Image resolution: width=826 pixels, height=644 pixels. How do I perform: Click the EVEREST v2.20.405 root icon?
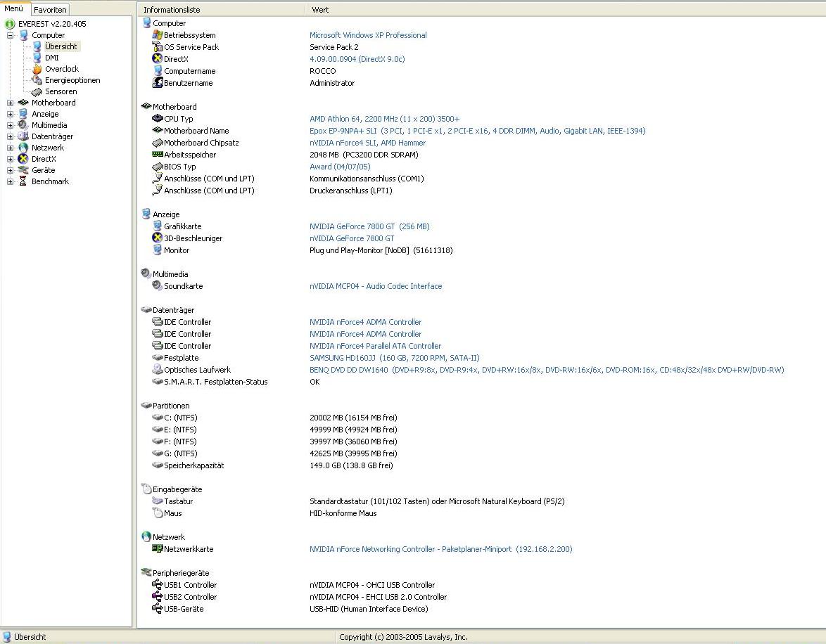click(9, 24)
